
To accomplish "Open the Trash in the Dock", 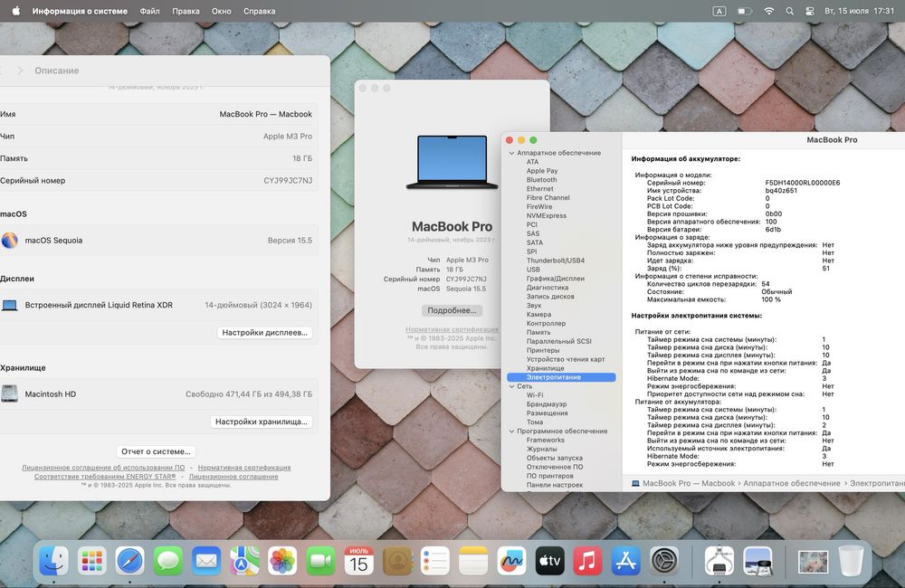I will (851, 560).
